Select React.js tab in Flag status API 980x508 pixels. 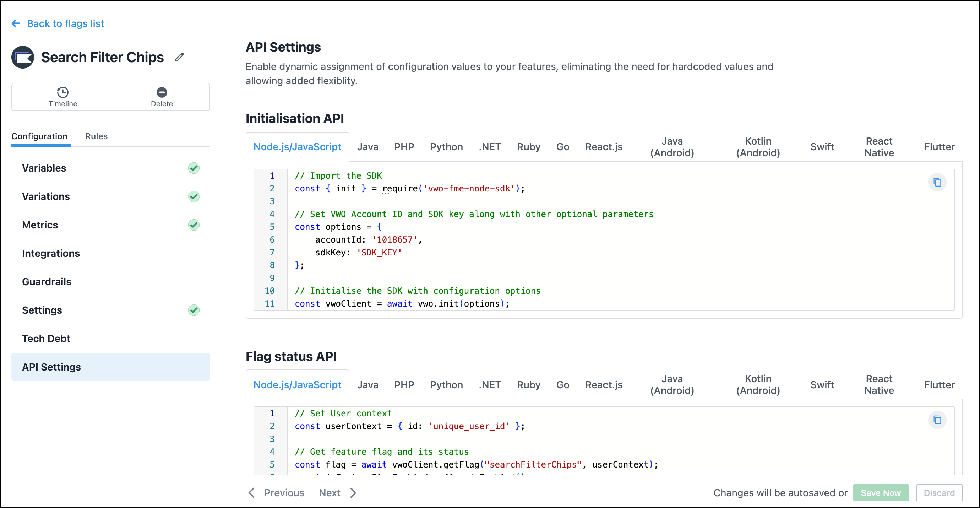(604, 385)
